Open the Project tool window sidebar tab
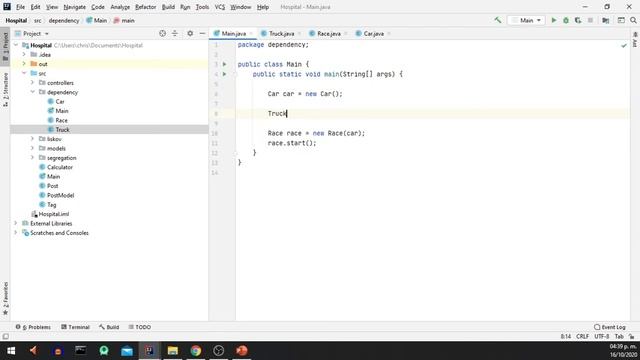 coord(5,46)
